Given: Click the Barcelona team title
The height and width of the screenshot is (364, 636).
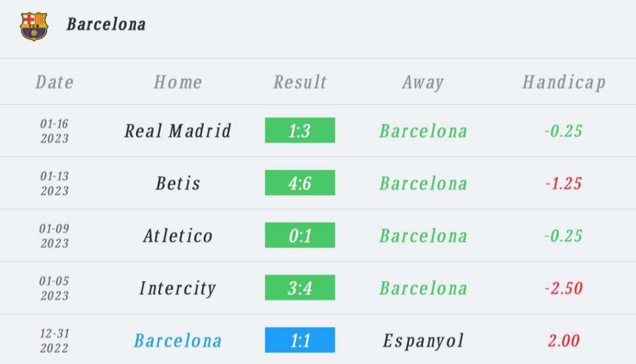Looking at the screenshot, I should [x=106, y=24].
